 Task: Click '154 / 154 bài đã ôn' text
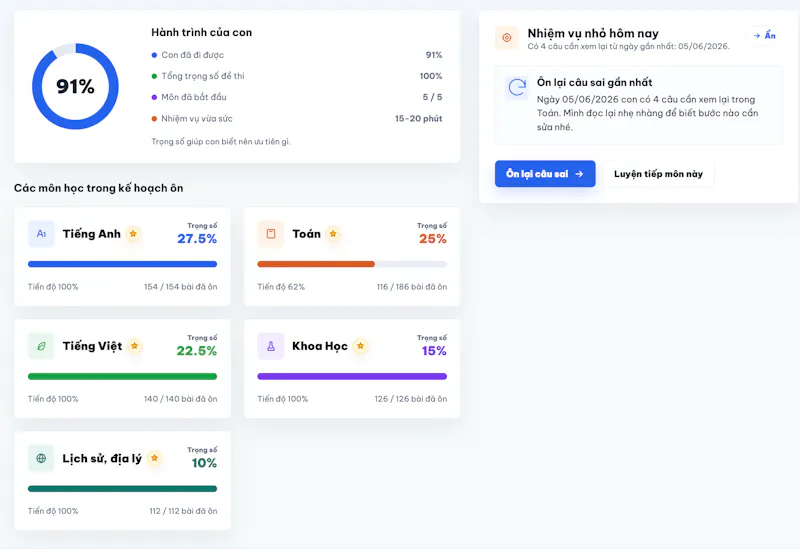pyautogui.click(x=181, y=287)
